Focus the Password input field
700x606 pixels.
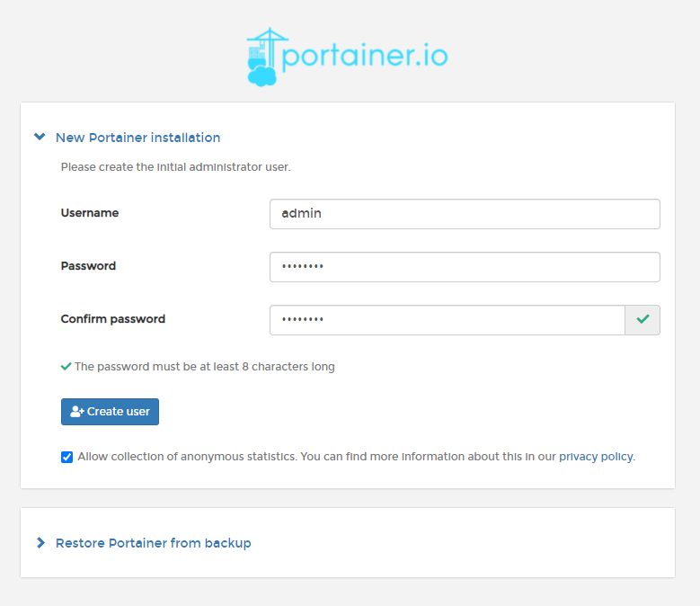[x=465, y=267]
